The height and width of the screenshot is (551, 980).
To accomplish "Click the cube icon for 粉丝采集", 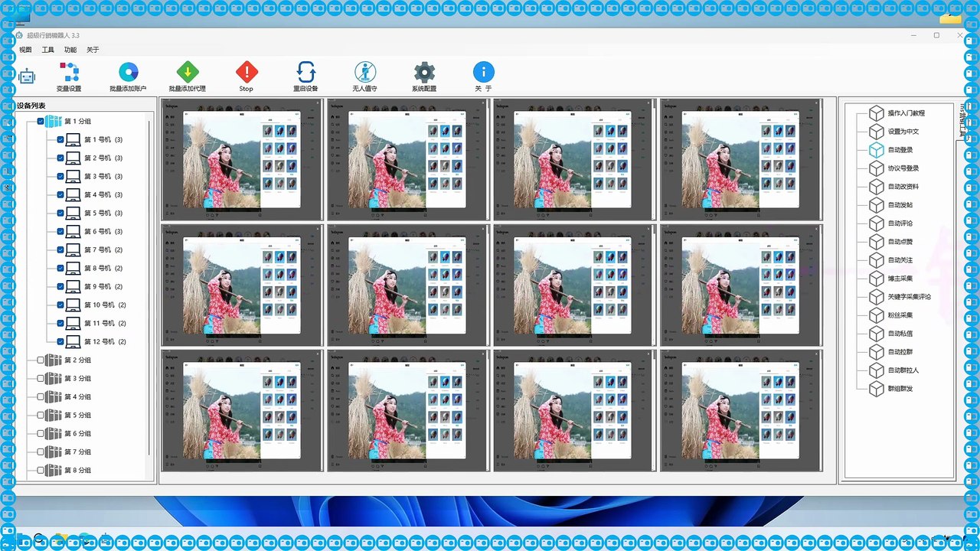I will click(x=877, y=315).
